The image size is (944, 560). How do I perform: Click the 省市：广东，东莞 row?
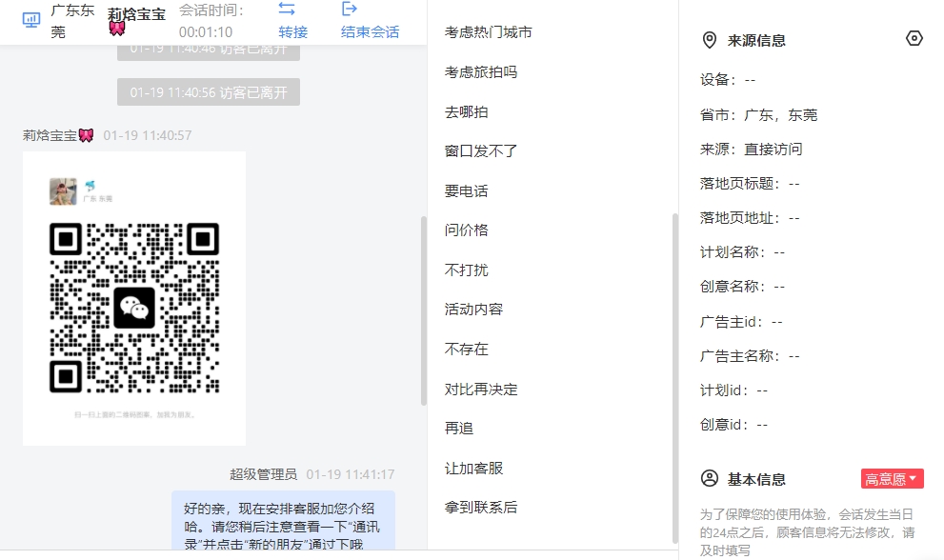[758, 115]
